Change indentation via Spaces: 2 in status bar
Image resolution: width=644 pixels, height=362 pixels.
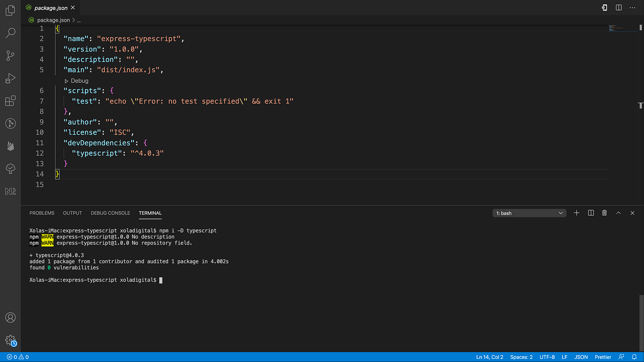pos(521,357)
